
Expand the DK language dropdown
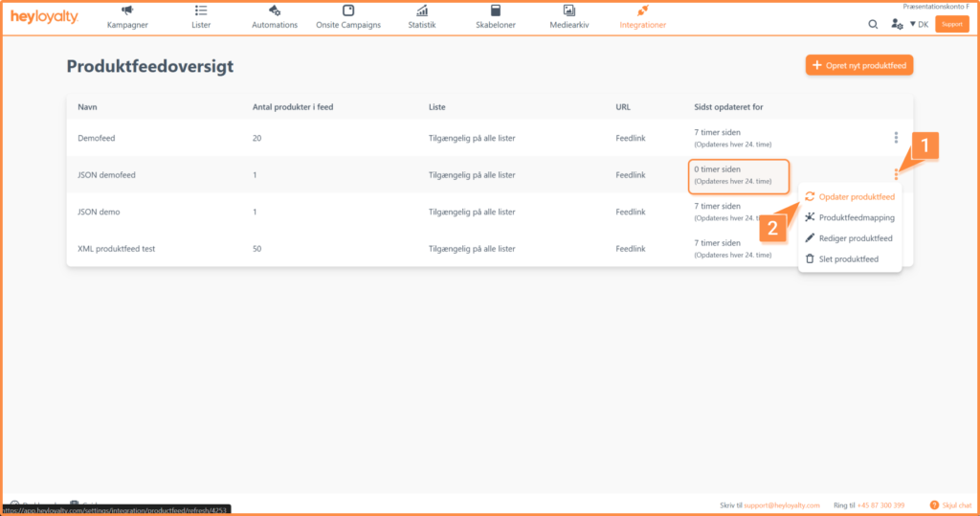pos(919,24)
